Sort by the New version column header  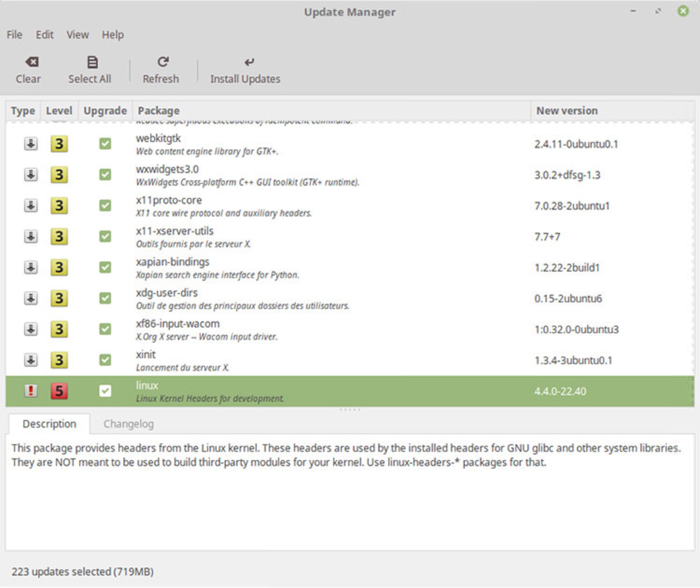(x=567, y=110)
